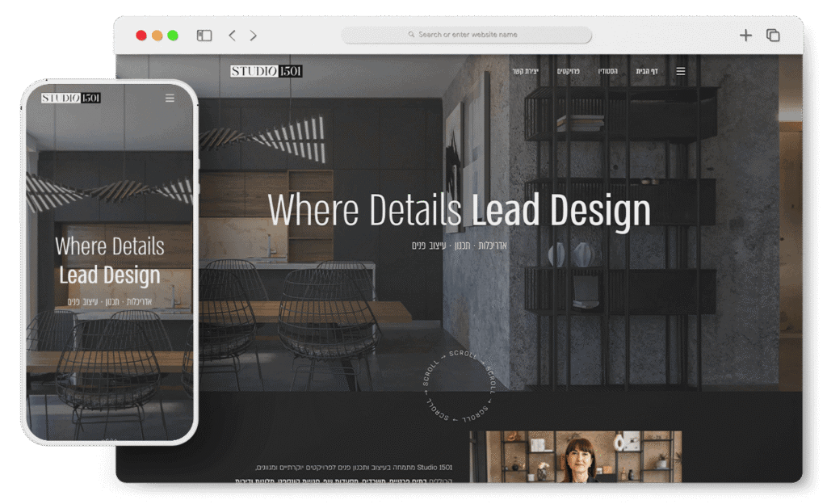Tap the hamburger menu on mobile preview

[170, 99]
